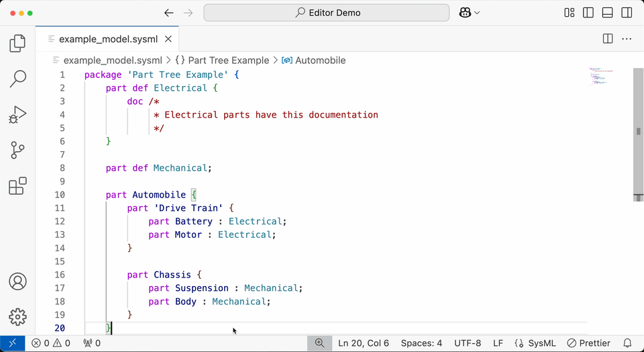Image resolution: width=644 pixels, height=352 pixels.
Task: Click the Ln 20, Col 6 indicator
Action: pyautogui.click(x=364, y=343)
